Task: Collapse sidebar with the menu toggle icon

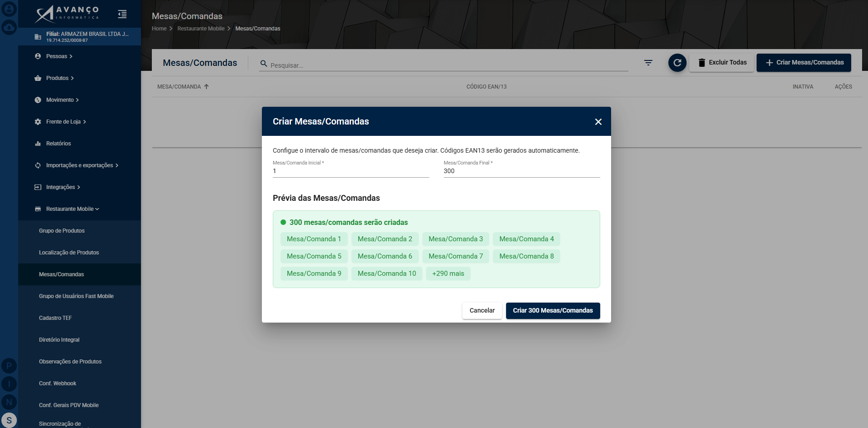Action: 122,14
